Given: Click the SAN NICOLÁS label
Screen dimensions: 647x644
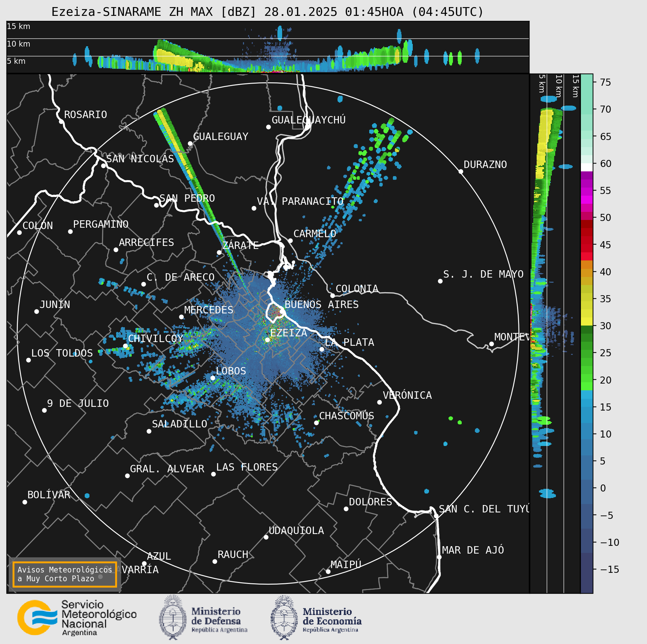Looking at the screenshot, I should (x=140, y=159).
